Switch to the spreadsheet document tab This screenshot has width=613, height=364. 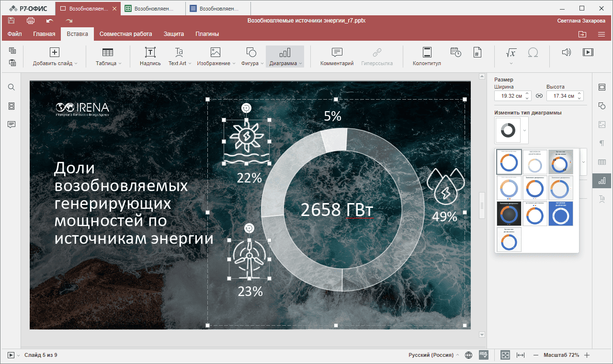click(153, 9)
